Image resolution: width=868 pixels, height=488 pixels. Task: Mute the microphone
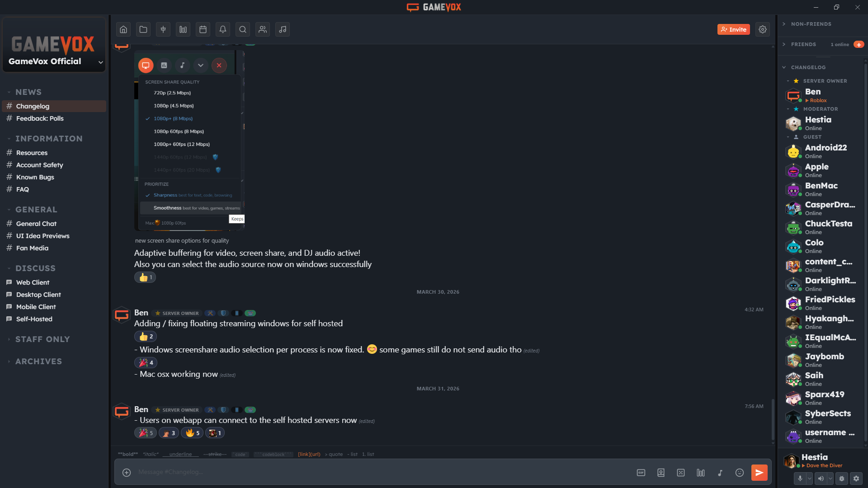[800, 479]
